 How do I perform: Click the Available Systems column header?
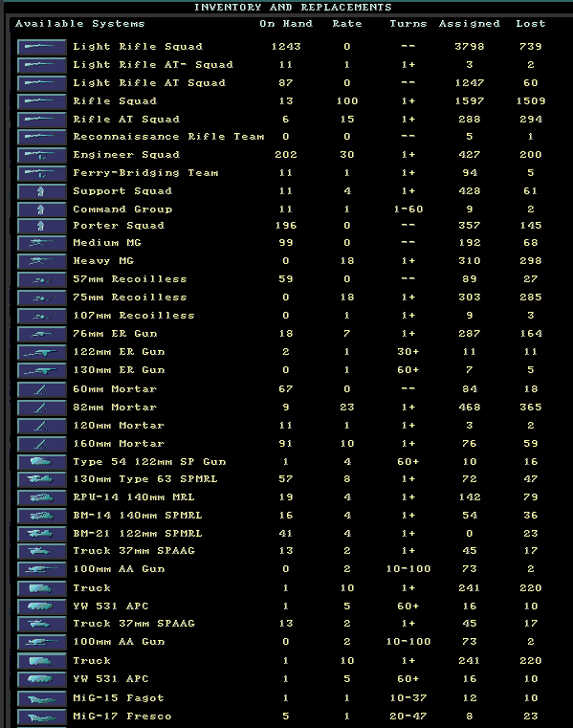[x=79, y=24]
